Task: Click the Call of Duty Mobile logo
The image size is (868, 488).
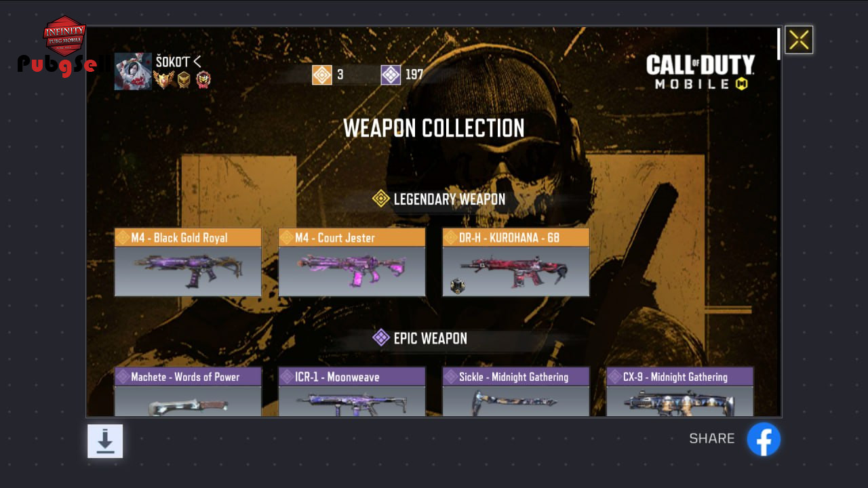Action: point(701,73)
